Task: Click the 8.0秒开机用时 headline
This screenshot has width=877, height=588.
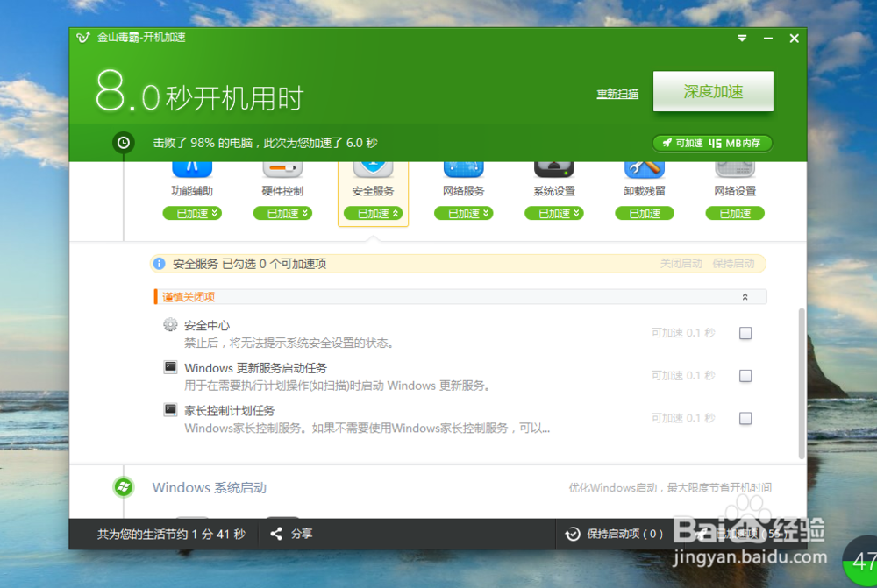Action: pyautogui.click(x=199, y=92)
